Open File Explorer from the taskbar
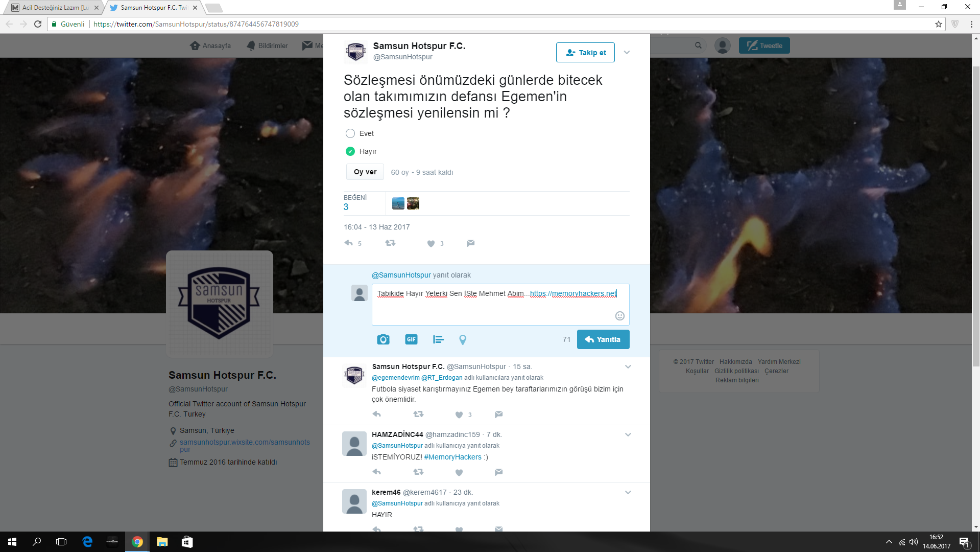Image resolution: width=980 pixels, height=552 pixels. (162, 542)
